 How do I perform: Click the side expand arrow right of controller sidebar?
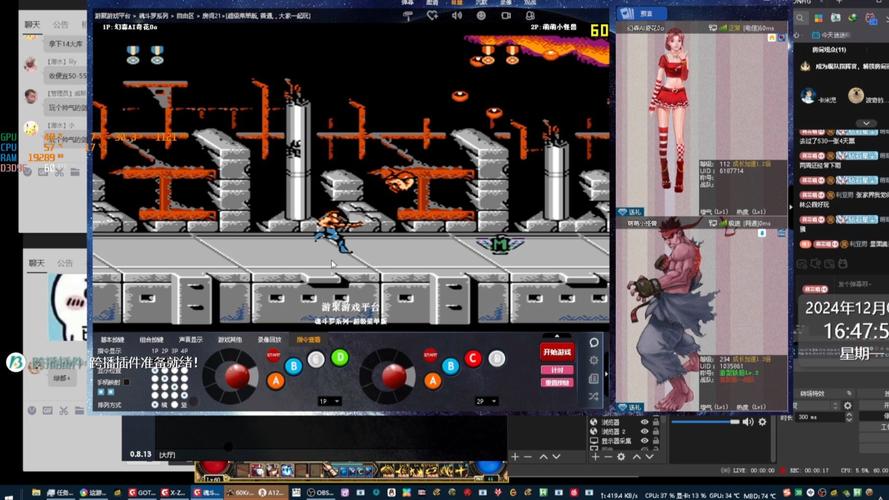pyautogui.click(x=606, y=374)
